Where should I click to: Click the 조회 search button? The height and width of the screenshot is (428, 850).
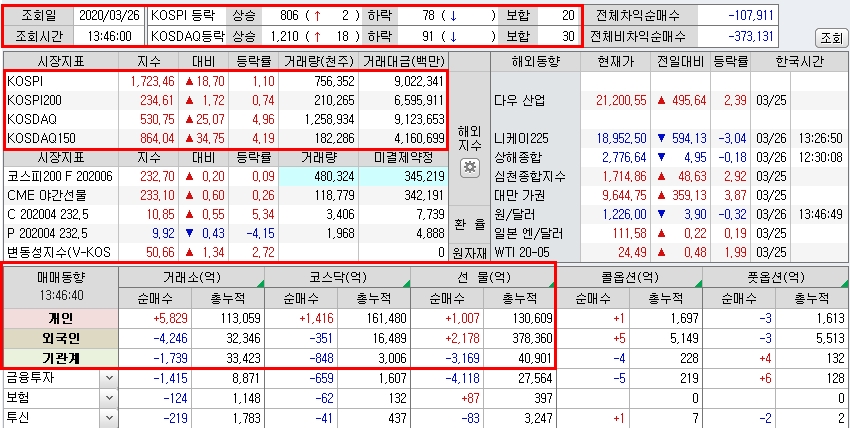[831, 38]
